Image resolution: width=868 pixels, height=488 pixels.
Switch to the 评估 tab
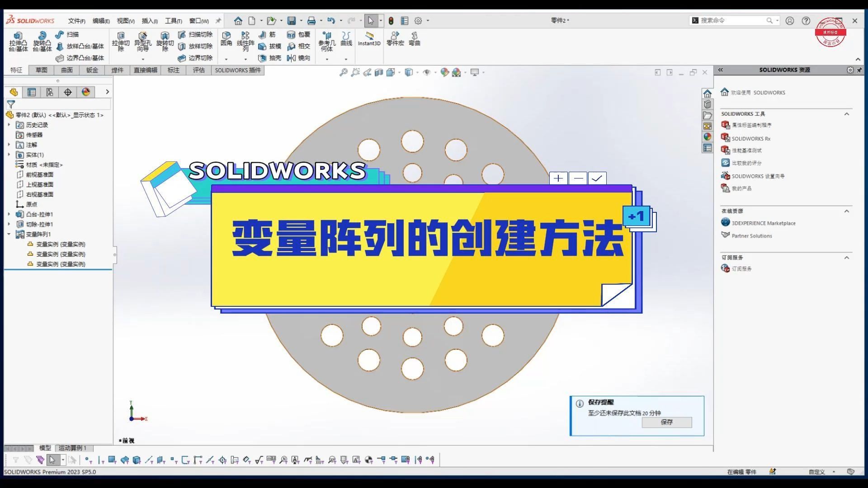click(x=199, y=70)
